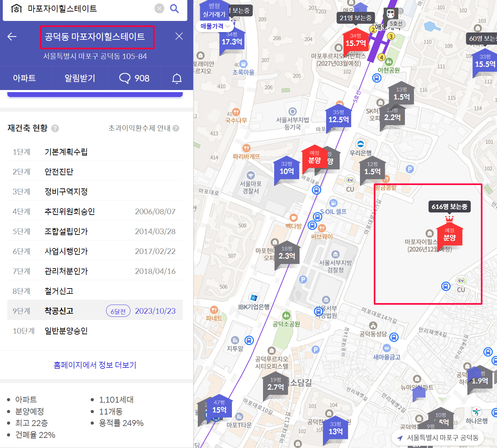This screenshot has height=448, width=497.
Task: Click the 6단계 사업시행인가 date 2017/02/22
Action: pos(155,251)
